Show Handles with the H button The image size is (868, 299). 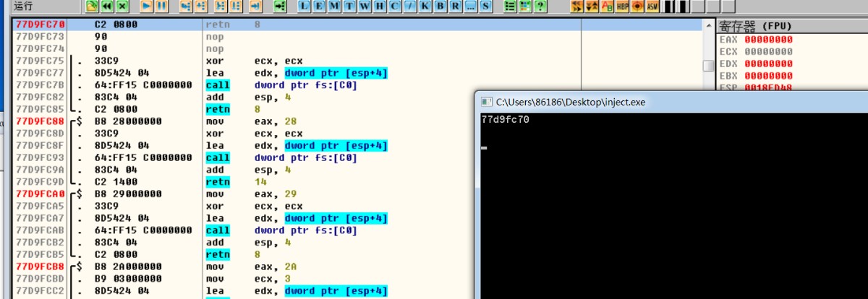coord(380,6)
